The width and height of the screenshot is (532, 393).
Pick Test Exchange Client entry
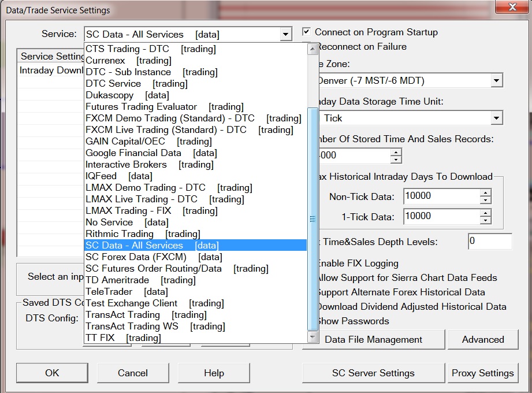pos(195,303)
